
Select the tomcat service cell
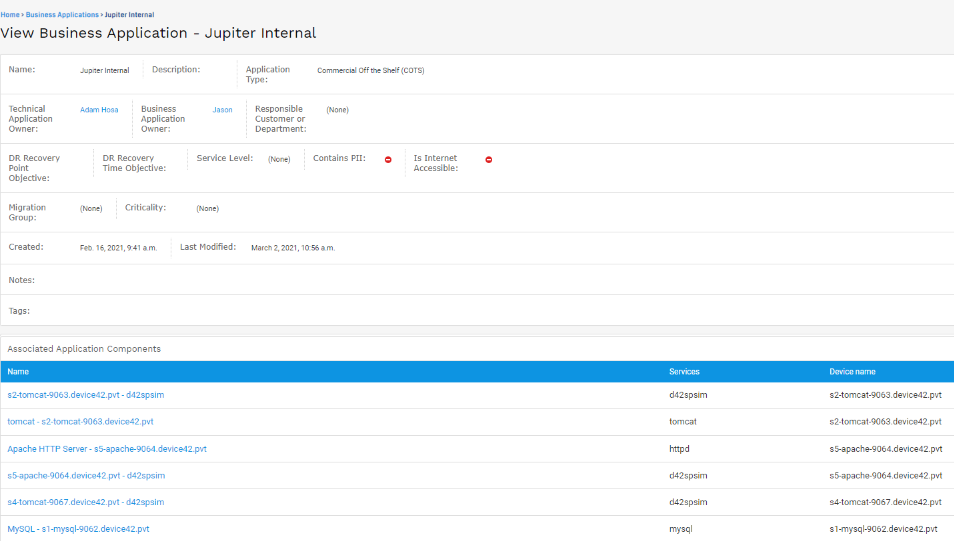[x=683, y=421]
